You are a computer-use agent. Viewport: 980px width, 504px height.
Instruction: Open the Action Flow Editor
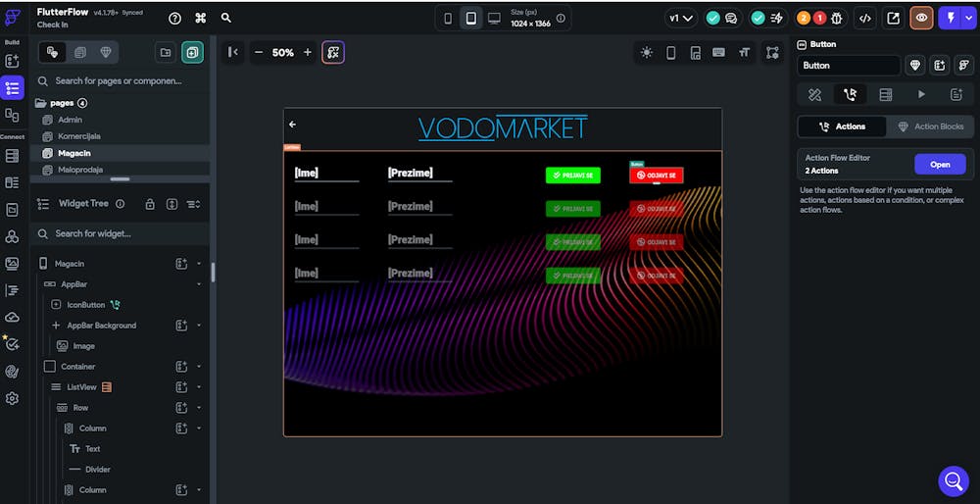pyautogui.click(x=940, y=165)
